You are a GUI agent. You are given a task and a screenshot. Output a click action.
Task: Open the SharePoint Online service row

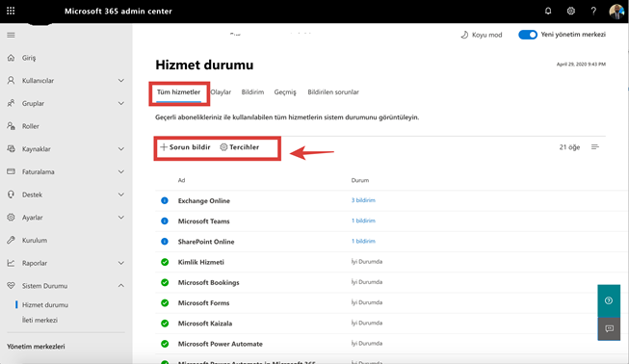click(x=380, y=242)
